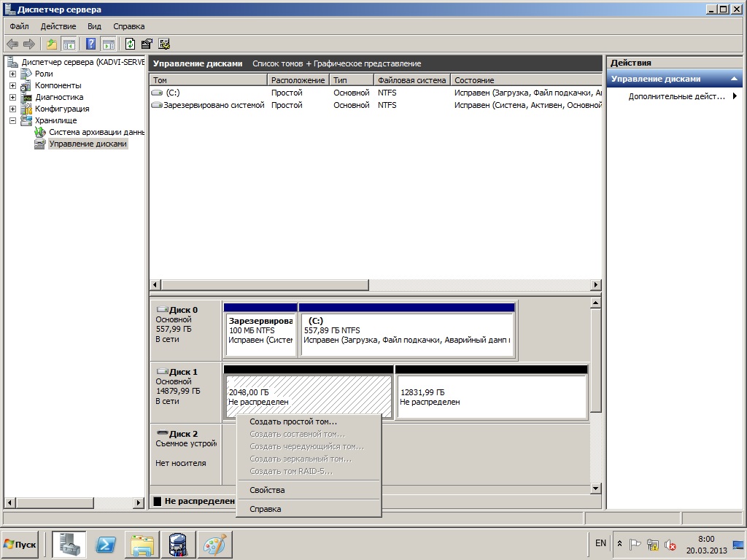Click the Up one level folder icon
The height and width of the screenshot is (560, 747).
[x=52, y=44]
